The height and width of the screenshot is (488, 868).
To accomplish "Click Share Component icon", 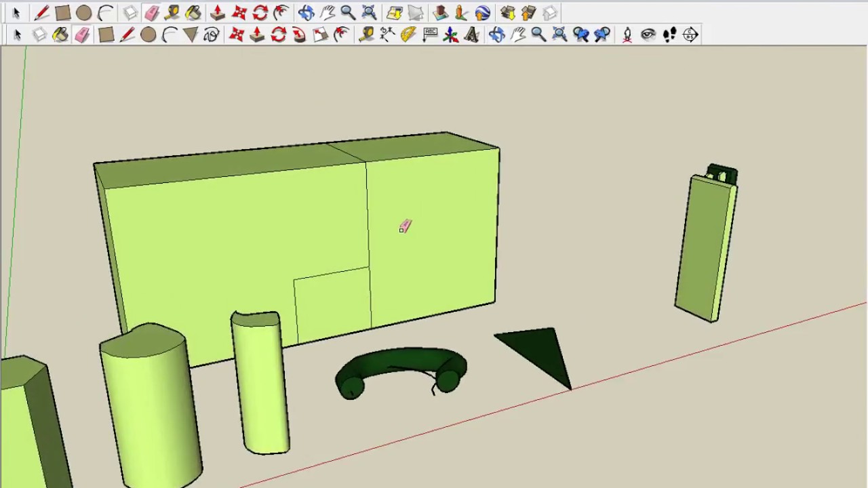I will (x=549, y=13).
